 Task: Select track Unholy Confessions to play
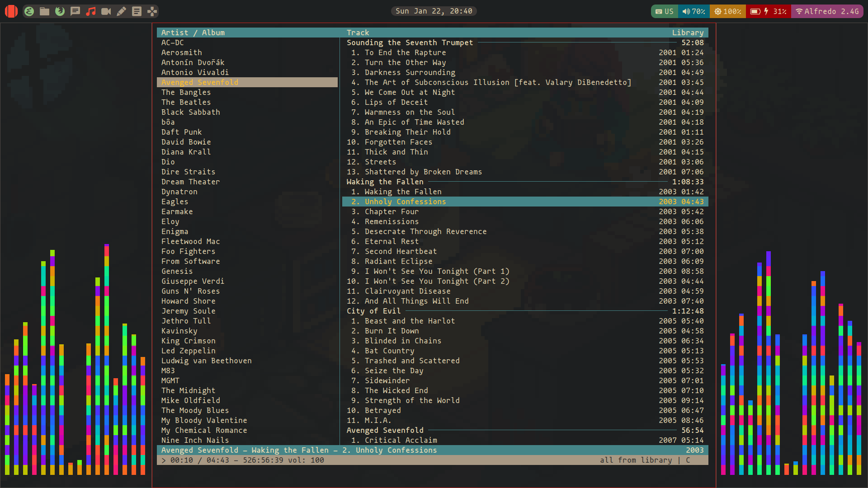click(405, 202)
